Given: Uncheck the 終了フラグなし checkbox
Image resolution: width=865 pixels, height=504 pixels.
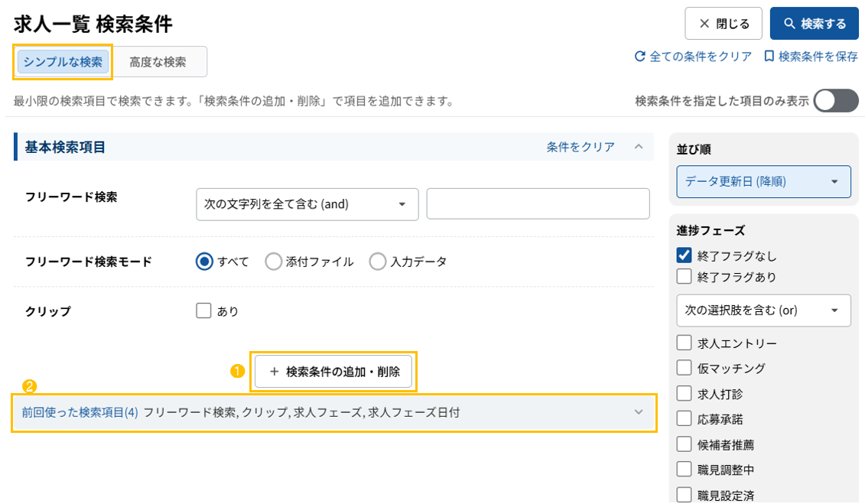Looking at the screenshot, I should point(685,256).
